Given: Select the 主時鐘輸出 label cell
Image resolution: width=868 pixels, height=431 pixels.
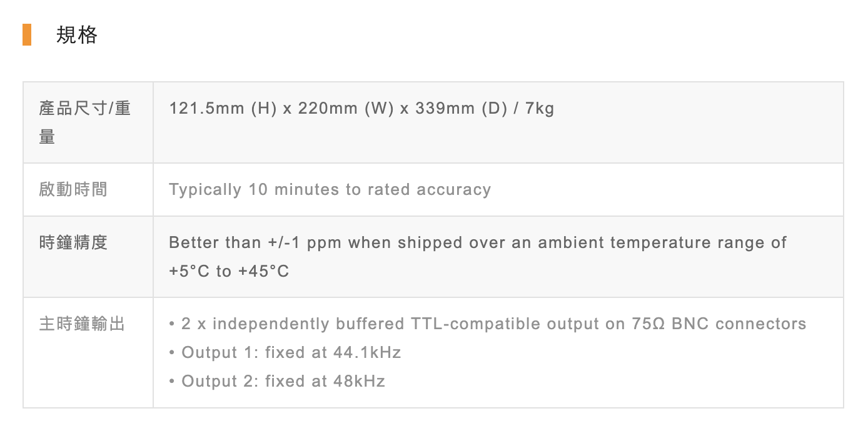Looking at the screenshot, I should [x=82, y=324].
